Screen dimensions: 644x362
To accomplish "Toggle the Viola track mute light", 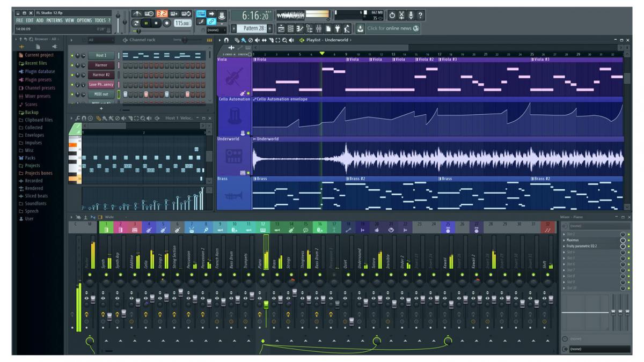I will 248,93.
